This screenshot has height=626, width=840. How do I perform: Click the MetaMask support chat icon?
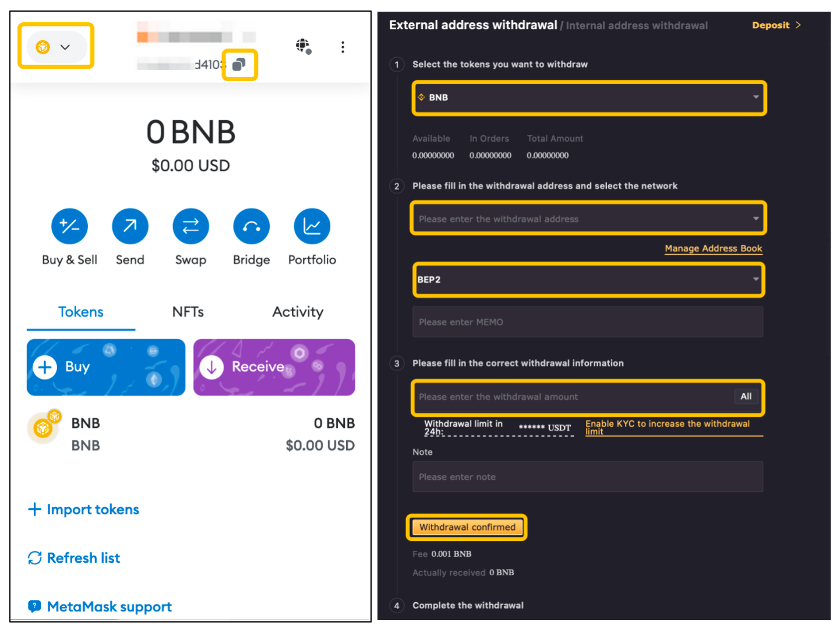tap(35, 607)
